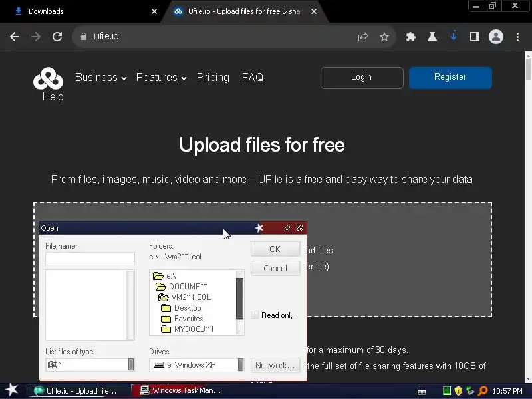Open Chrome three-dot menu
This screenshot has width=532, height=399.
[517, 37]
